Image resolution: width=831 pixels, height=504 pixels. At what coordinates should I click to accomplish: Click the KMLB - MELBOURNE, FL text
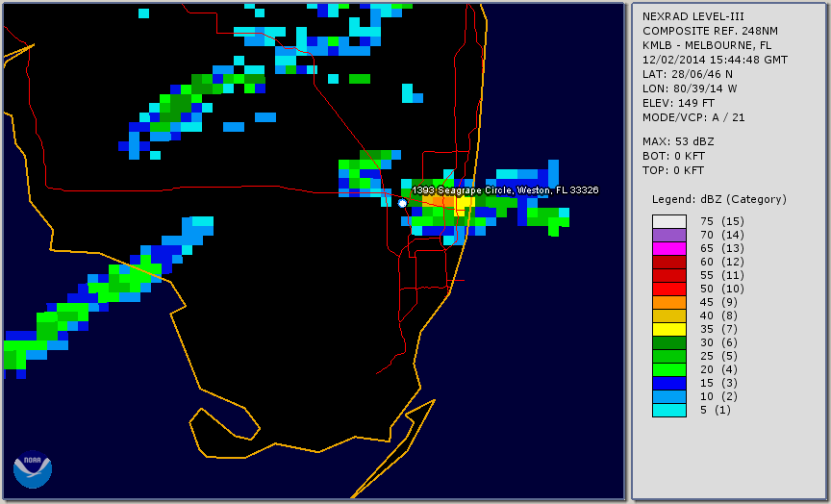(707, 45)
